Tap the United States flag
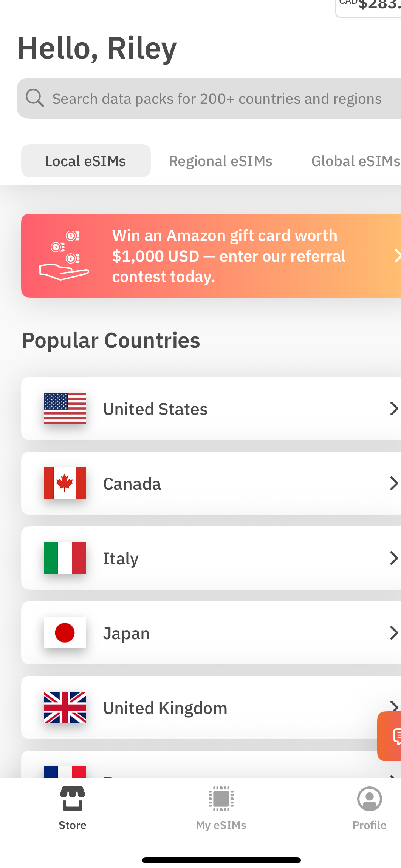Screen dimensions: 401x868 [x=65, y=408]
